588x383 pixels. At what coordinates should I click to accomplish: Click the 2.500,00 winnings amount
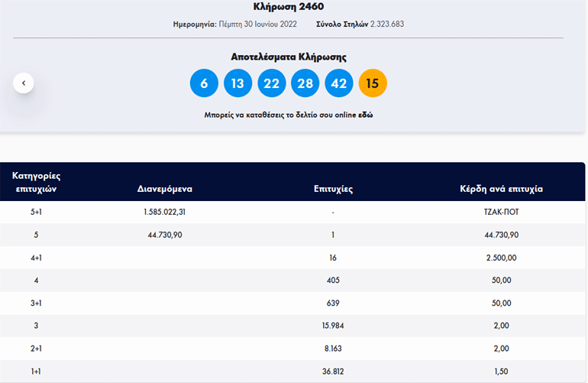(x=501, y=258)
